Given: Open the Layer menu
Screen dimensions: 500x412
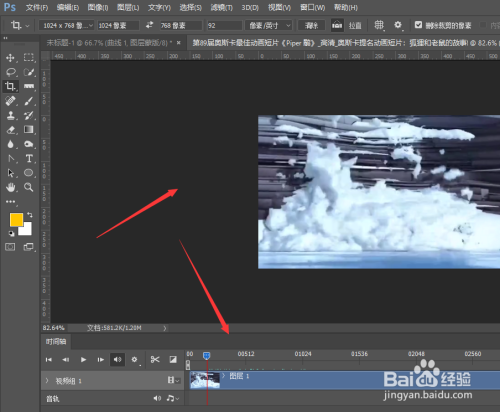Looking at the screenshot, I should tap(128, 7).
